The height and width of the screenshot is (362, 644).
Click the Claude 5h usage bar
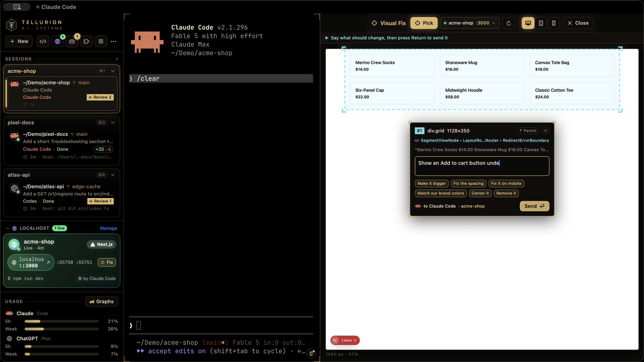(x=62, y=321)
